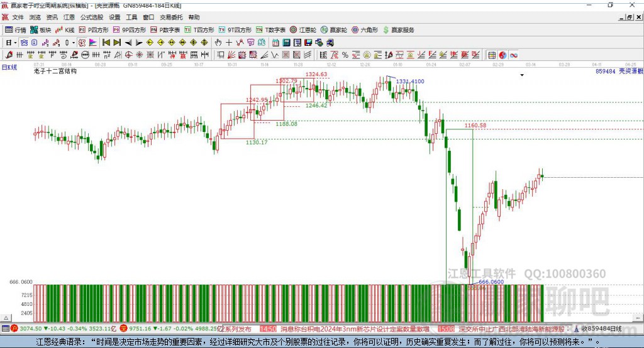Expand the 日 period dropdown arrow
This screenshot has width=644, height=348.
coord(15,43)
